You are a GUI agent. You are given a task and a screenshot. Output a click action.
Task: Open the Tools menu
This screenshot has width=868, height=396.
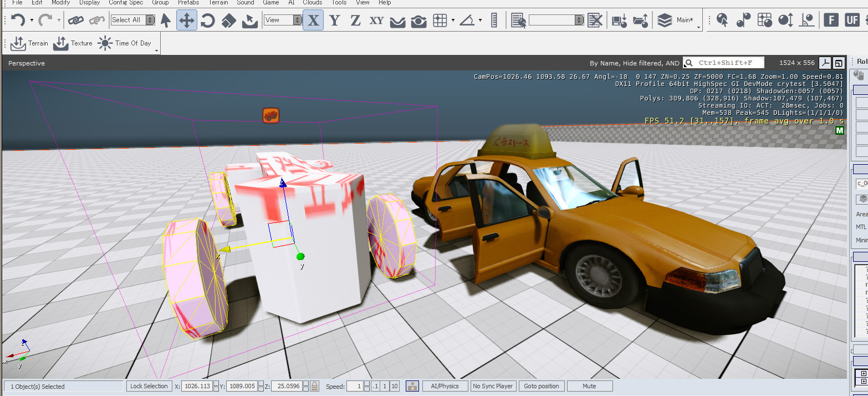pos(339,3)
